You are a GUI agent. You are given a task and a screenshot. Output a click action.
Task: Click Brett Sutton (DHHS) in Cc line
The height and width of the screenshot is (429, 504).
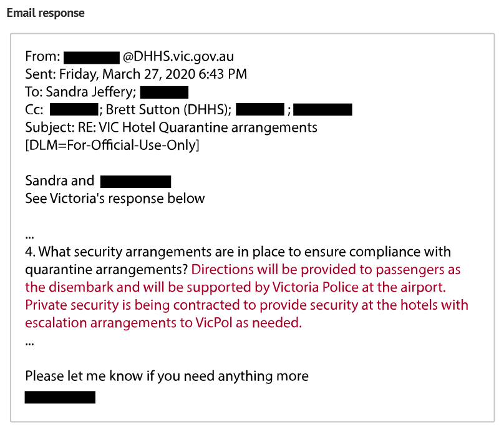[x=168, y=111]
